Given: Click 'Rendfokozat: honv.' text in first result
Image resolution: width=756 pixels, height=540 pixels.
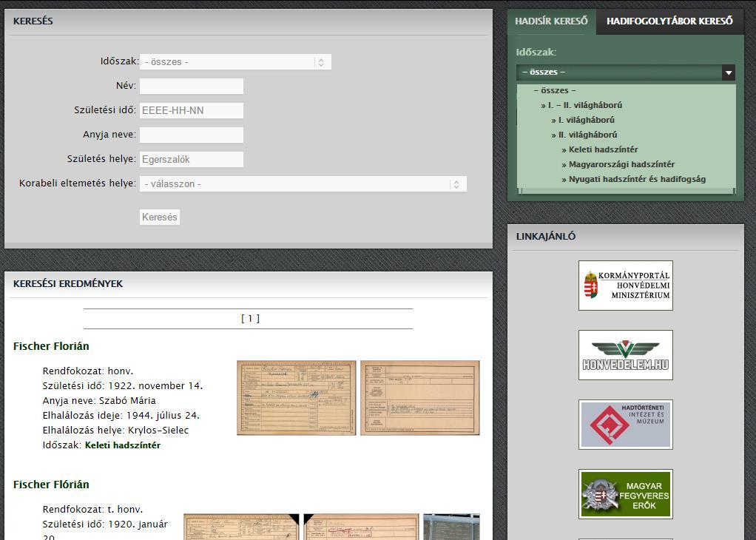Looking at the screenshot, I should (x=88, y=371).
